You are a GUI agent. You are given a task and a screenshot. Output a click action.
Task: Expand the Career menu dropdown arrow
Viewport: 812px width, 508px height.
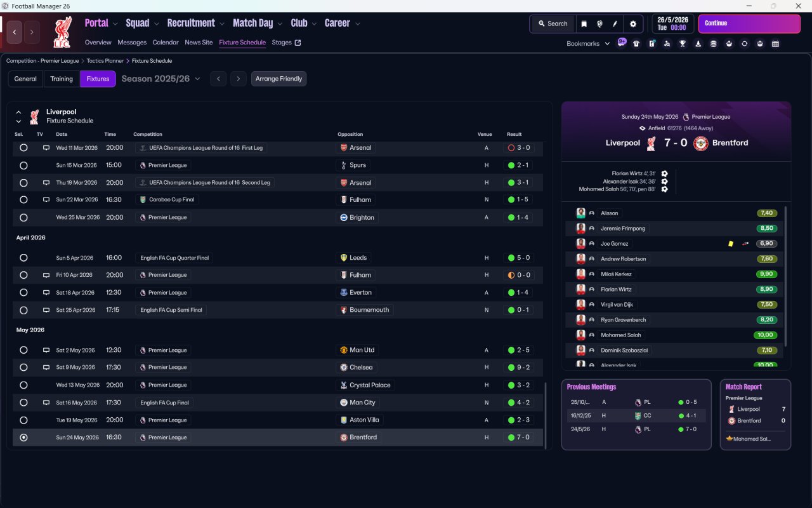tap(357, 24)
